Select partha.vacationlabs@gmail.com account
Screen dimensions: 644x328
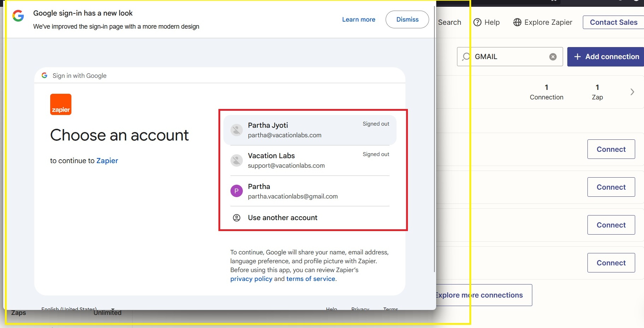[310, 191]
